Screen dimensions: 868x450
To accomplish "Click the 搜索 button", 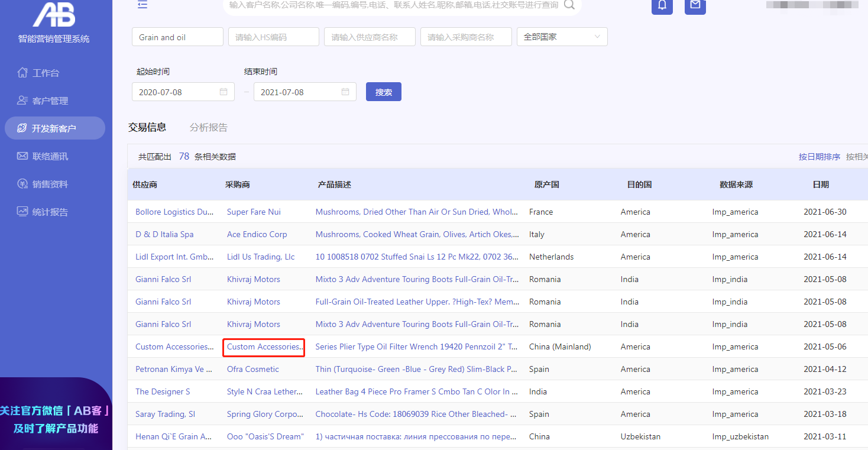I will [x=384, y=92].
